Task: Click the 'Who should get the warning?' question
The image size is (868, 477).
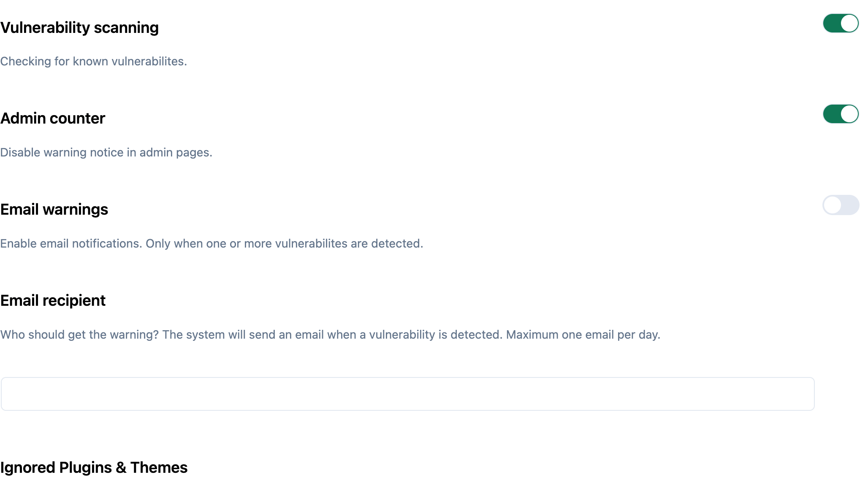Action: 79,335
